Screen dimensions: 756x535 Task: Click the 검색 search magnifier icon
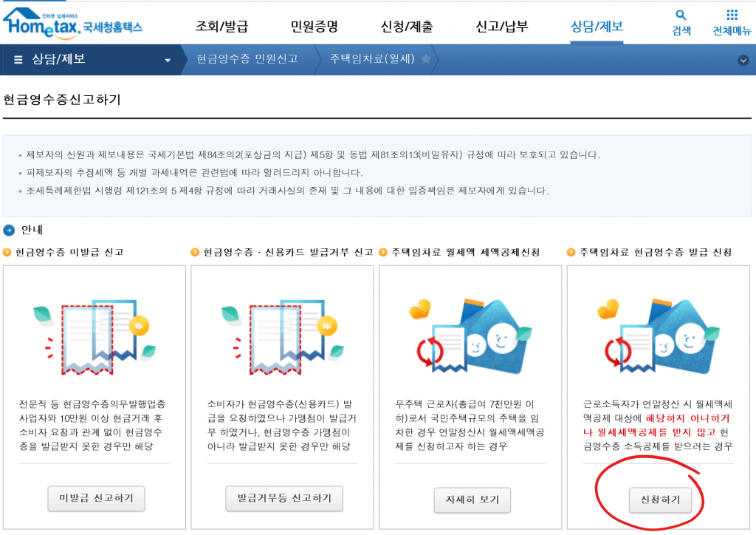click(679, 16)
